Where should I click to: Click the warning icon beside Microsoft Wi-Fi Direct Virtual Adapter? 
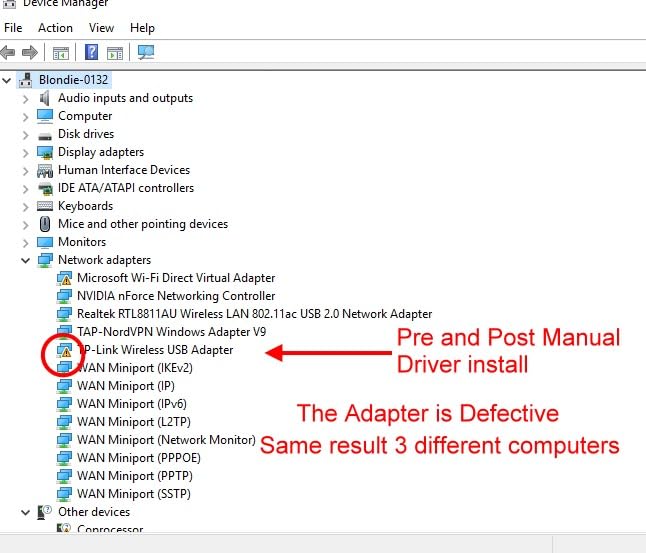pos(65,278)
